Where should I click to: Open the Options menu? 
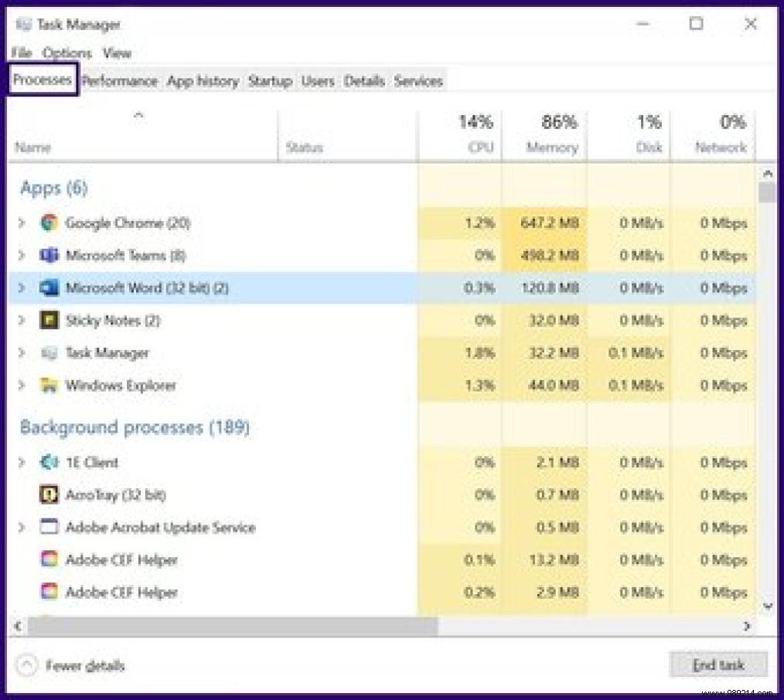pyautogui.click(x=66, y=53)
